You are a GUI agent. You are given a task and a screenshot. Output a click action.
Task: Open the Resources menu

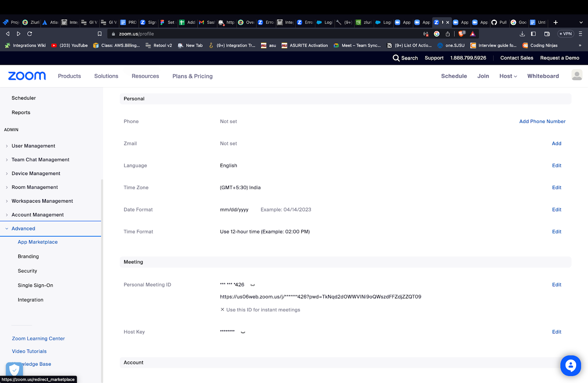coord(145,76)
